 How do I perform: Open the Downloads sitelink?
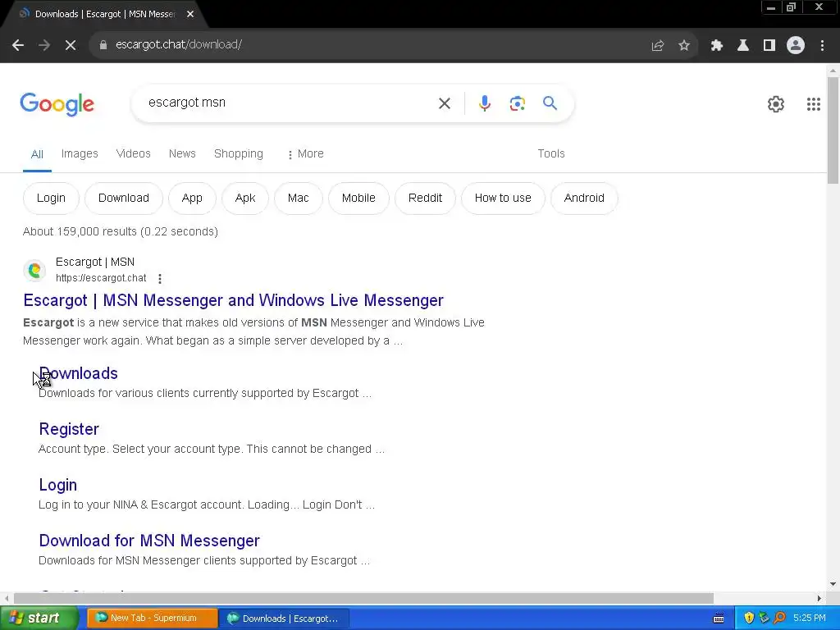coord(78,373)
